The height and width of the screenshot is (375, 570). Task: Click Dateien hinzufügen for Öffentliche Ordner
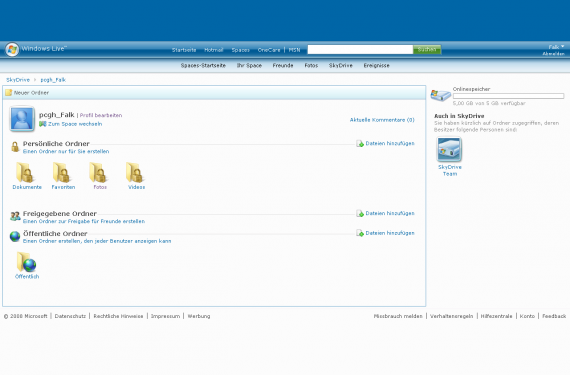tap(390, 233)
